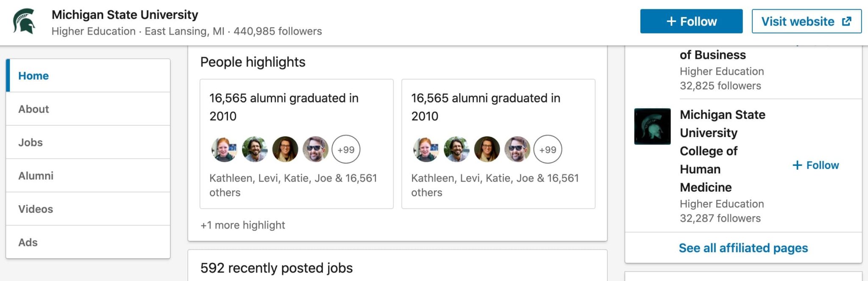Screen dimensions: 868x281
Task: Open the first 16,565 alumni graduated card
Action: [x=297, y=144]
